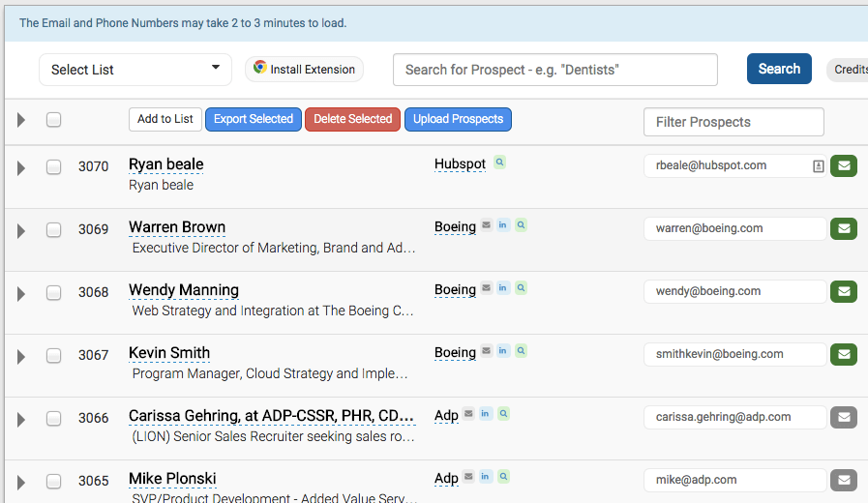Click the red Delete Selected button
The image size is (868, 503).
point(352,119)
